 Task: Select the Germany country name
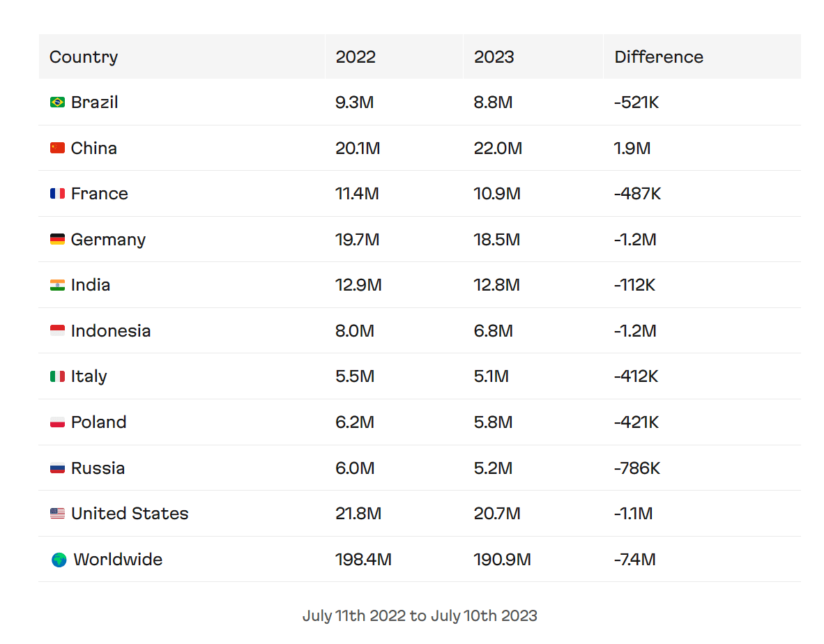click(x=108, y=240)
